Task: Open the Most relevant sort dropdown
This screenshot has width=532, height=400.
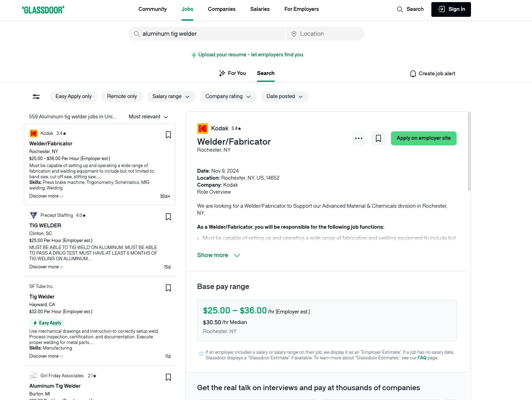Action: point(148,117)
